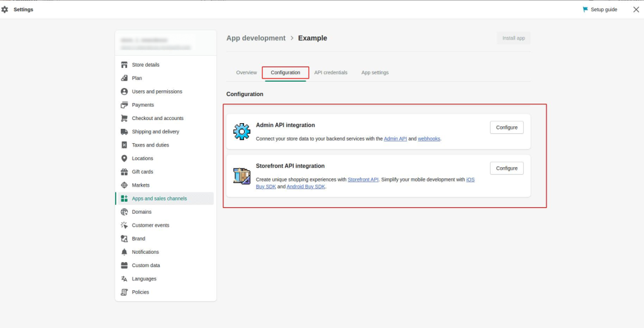Click the Notifications bell icon
The height and width of the screenshot is (328, 644).
click(x=125, y=252)
